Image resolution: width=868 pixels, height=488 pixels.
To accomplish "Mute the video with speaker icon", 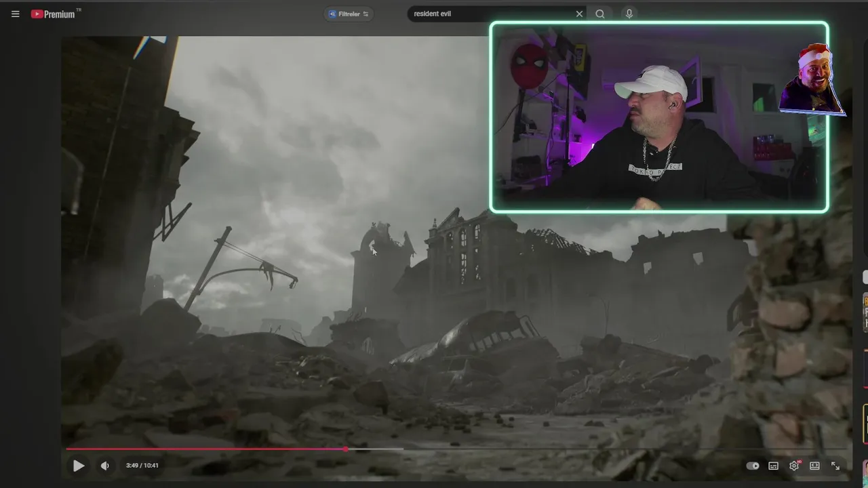I will pos(104,466).
